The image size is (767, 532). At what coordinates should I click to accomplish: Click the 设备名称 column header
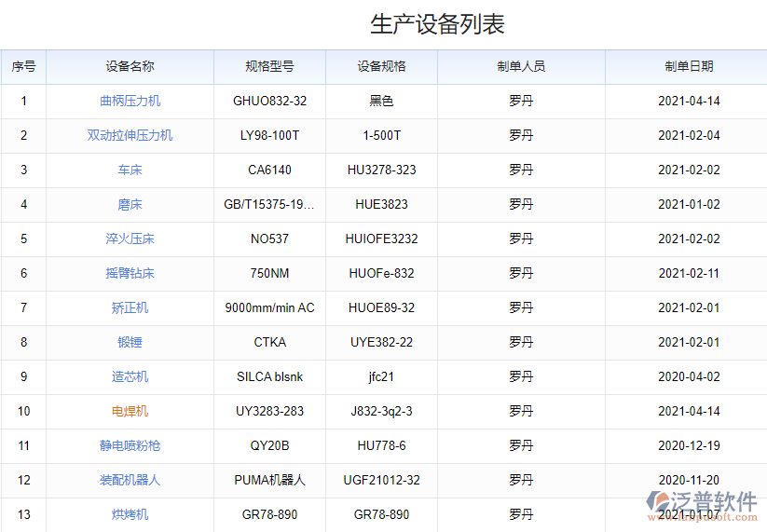click(x=130, y=66)
